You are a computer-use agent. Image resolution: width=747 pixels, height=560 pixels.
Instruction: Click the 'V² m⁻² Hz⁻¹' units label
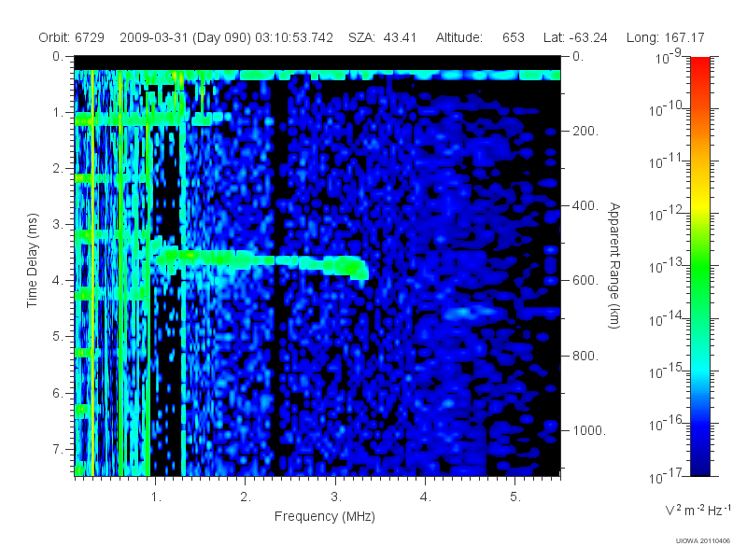coord(698,510)
